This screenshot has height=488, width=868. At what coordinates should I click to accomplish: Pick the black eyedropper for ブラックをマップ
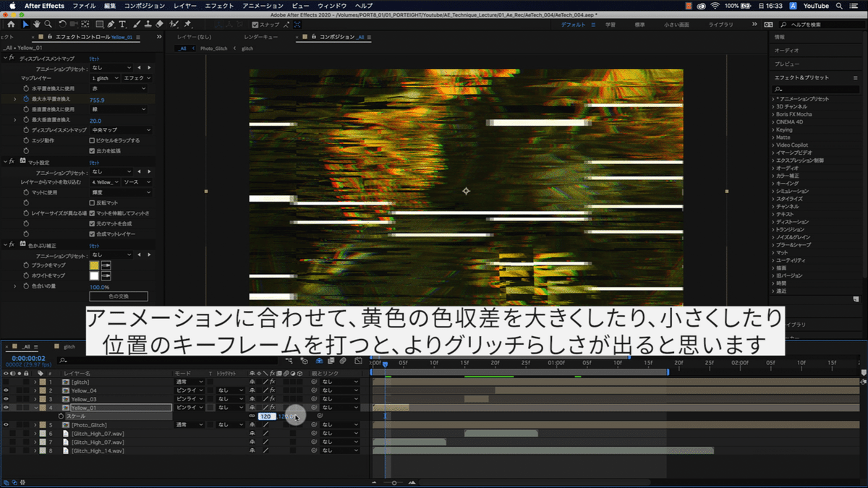pyautogui.click(x=106, y=266)
